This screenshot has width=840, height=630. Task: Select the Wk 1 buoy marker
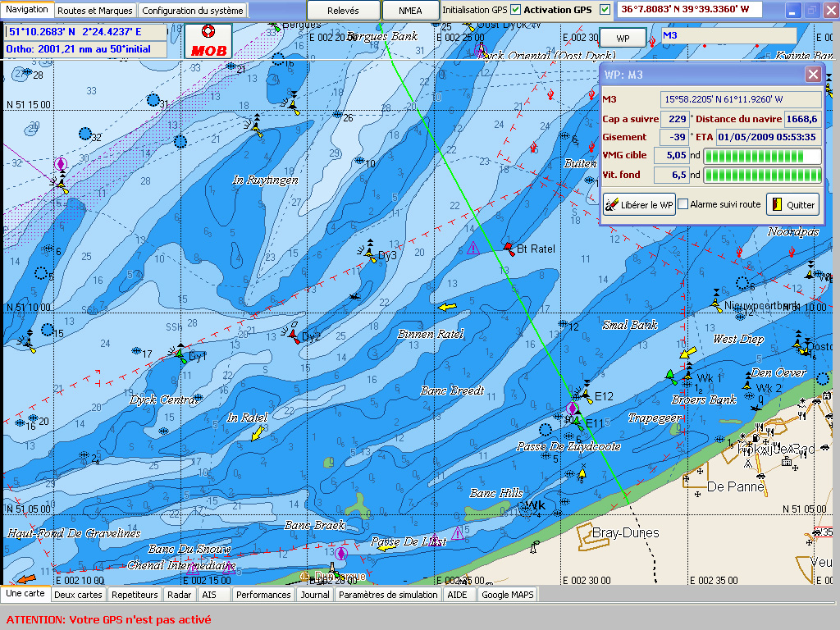688,373
